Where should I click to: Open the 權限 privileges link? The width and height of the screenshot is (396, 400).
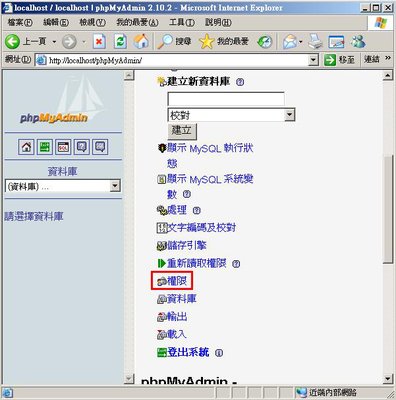coord(177,281)
